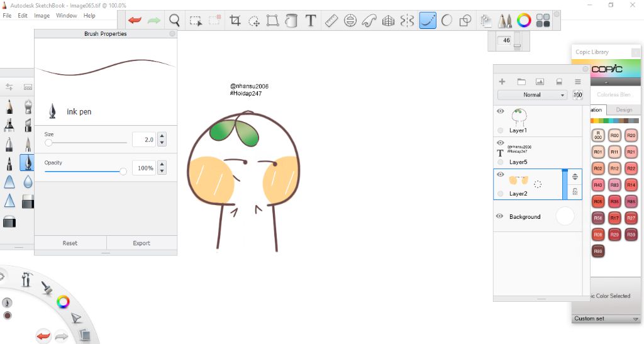The width and height of the screenshot is (644, 344).
Task: Pick the R14 Copic color swatch
Action: pos(631,185)
